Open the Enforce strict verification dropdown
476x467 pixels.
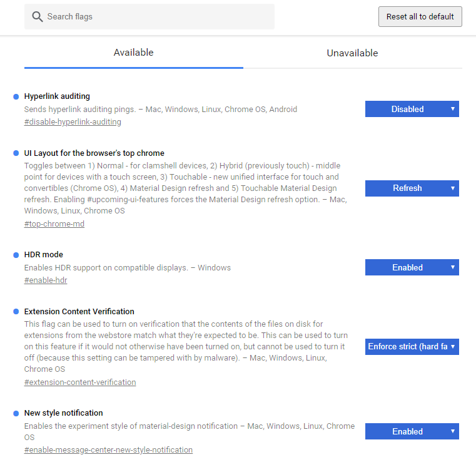[x=412, y=346]
